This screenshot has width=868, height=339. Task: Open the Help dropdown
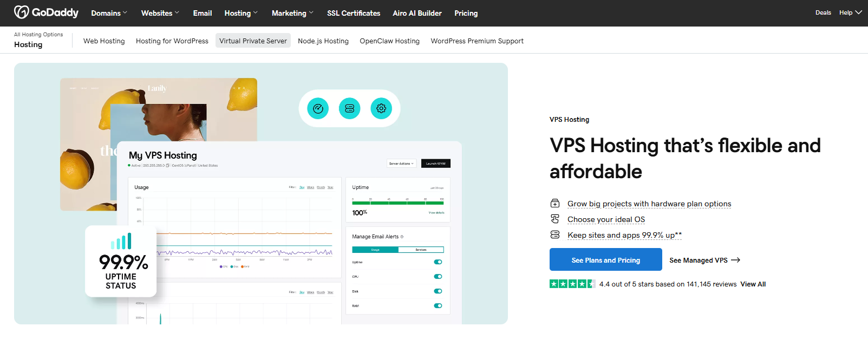pyautogui.click(x=850, y=12)
